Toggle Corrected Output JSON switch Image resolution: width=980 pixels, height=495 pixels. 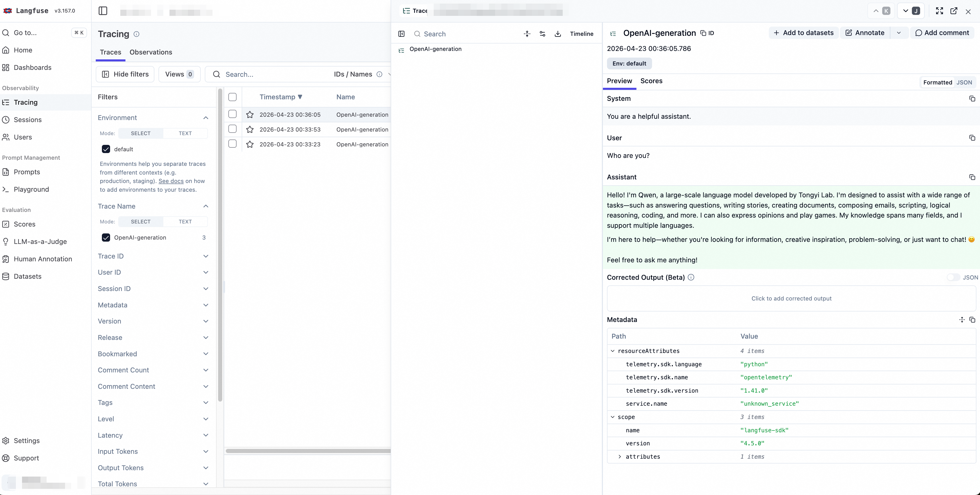click(x=953, y=277)
